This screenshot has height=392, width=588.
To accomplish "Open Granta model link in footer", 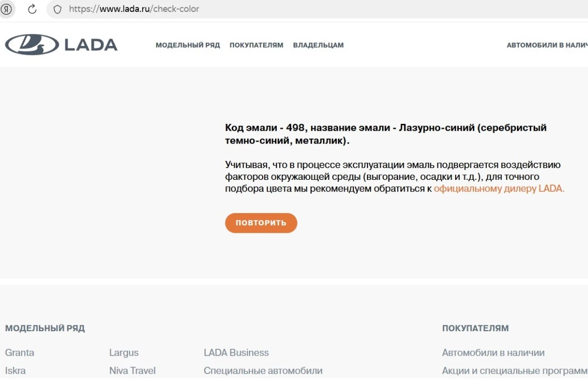I will pyautogui.click(x=20, y=353).
